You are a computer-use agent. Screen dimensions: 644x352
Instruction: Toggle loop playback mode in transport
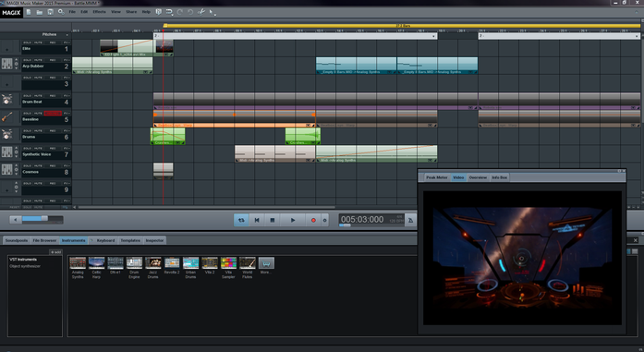coord(241,220)
